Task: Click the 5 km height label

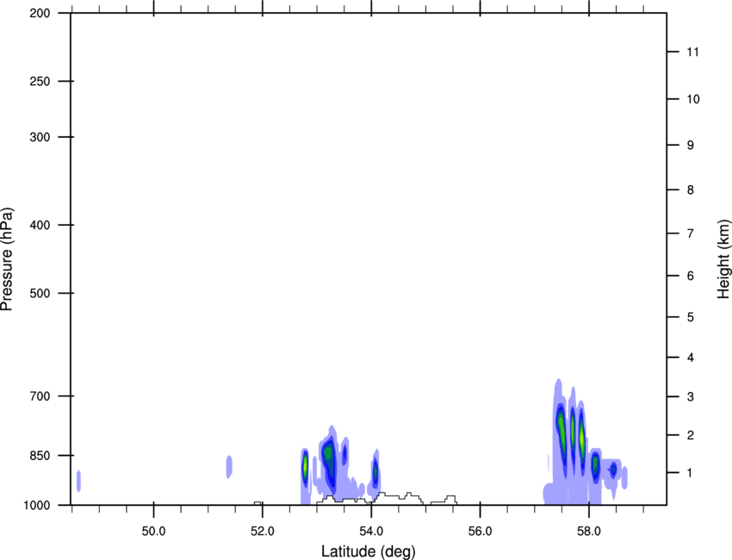Action: click(691, 317)
